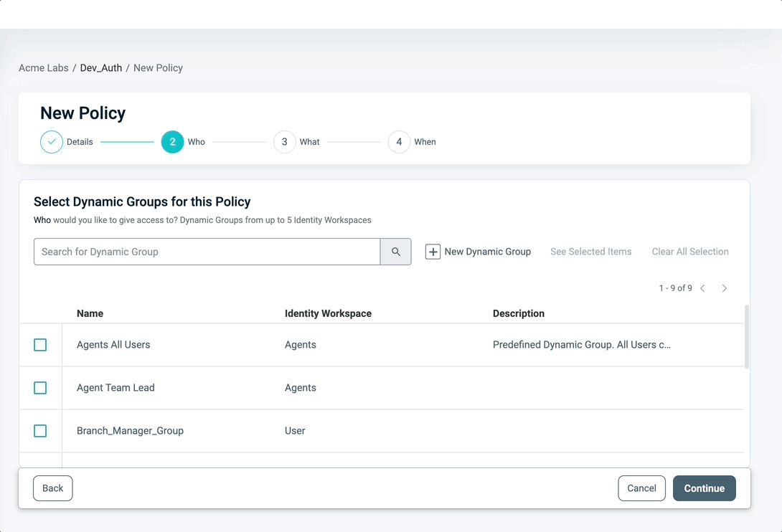Click the Continue button
782x532 pixels.
point(705,488)
